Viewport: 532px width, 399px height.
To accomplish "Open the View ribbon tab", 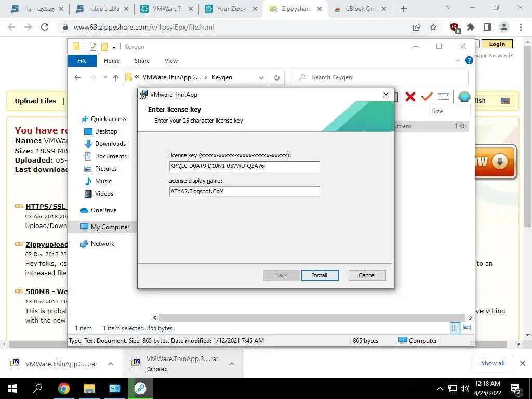I will coord(171,61).
